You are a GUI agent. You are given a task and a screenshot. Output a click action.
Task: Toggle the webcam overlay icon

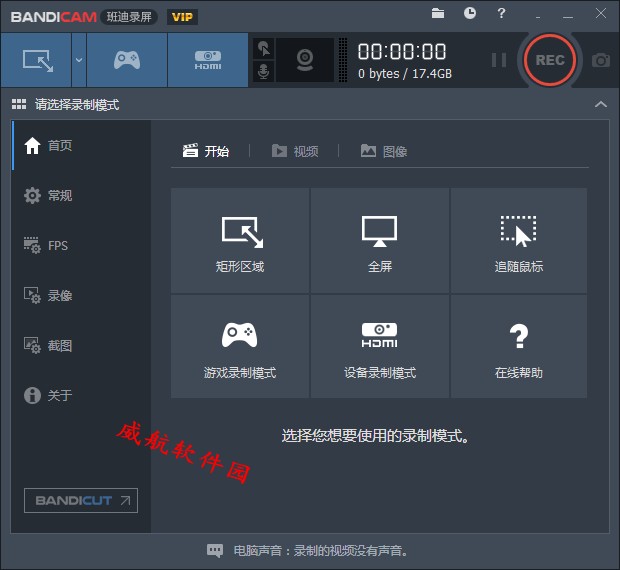tap(305, 60)
